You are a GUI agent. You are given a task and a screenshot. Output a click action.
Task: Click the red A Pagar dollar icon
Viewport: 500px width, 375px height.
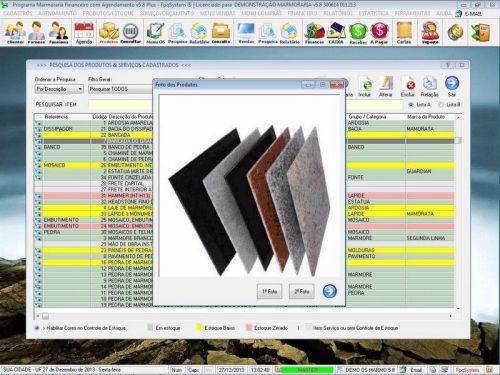coord(379,32)
